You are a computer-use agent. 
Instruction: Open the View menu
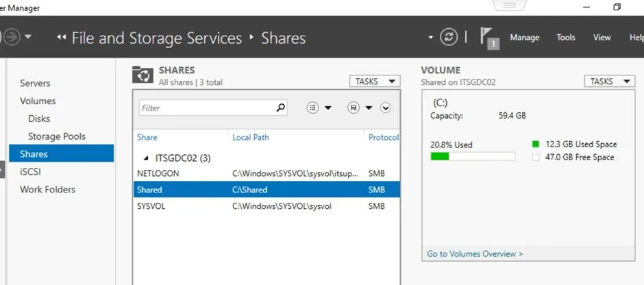[602, 38]
